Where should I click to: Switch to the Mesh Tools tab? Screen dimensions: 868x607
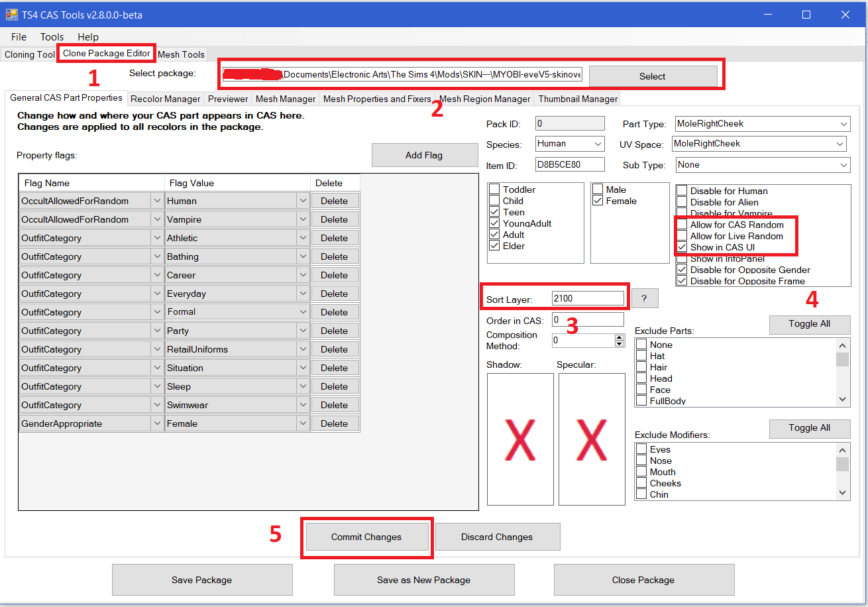tap(181, 54)
